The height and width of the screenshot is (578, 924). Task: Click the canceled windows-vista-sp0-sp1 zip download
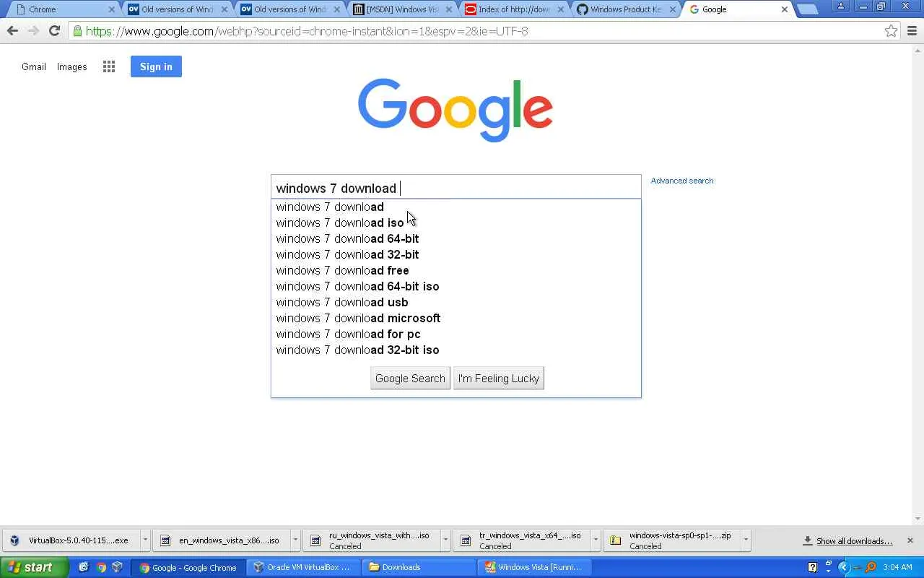[x=674, y=540]
